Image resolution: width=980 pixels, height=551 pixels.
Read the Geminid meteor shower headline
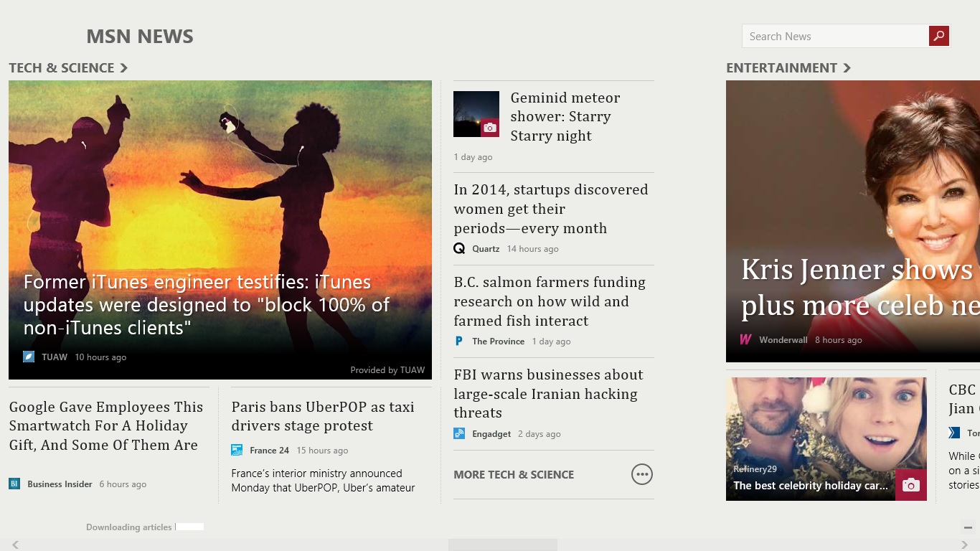565,116
